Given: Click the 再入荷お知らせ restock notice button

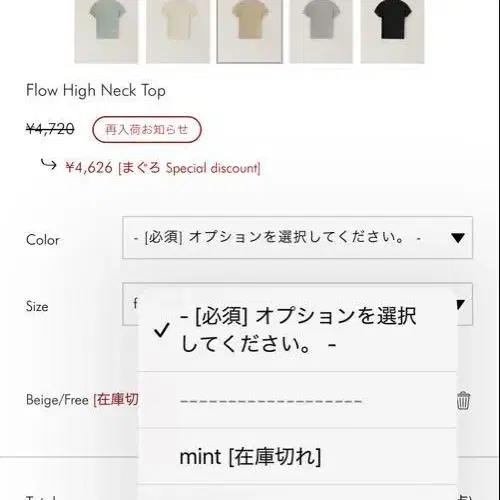Looking at the screenshot, I should (147, 129).
